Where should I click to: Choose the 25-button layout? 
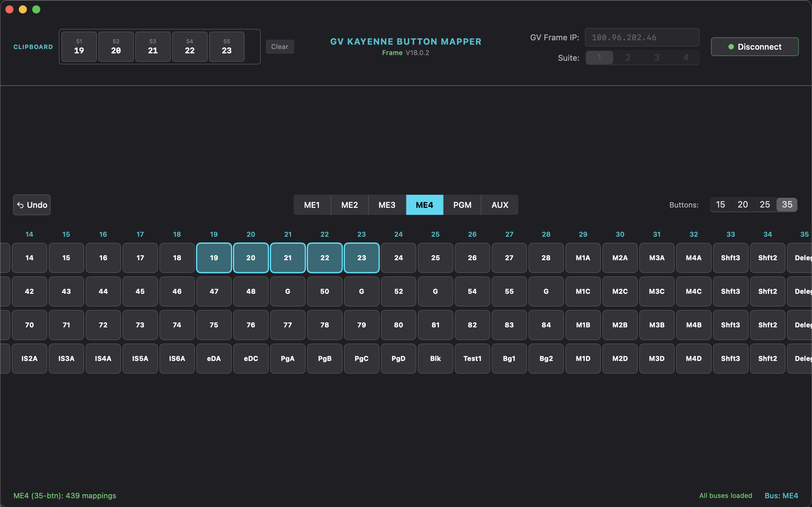[x=765, y=204]
